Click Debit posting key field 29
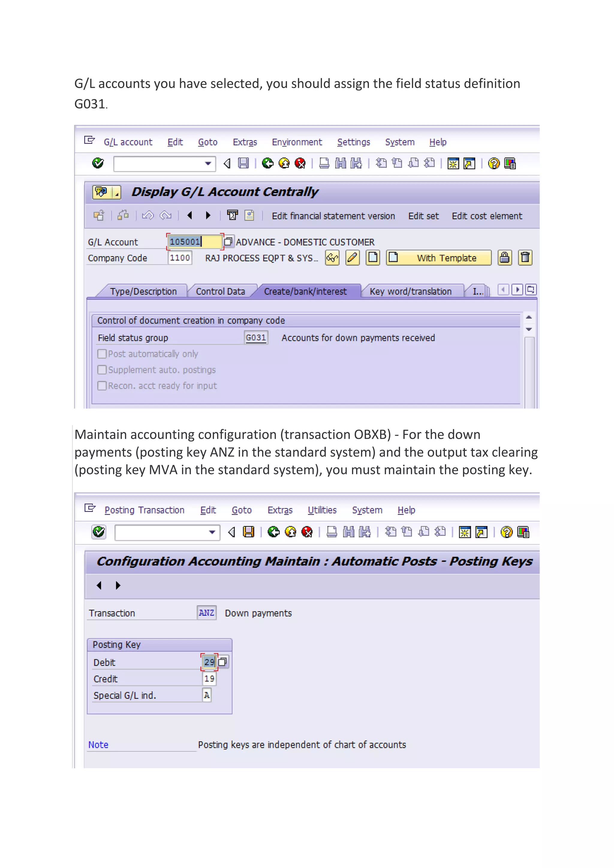Viewport: 614px width, 868px height. [x=209, y=662]
